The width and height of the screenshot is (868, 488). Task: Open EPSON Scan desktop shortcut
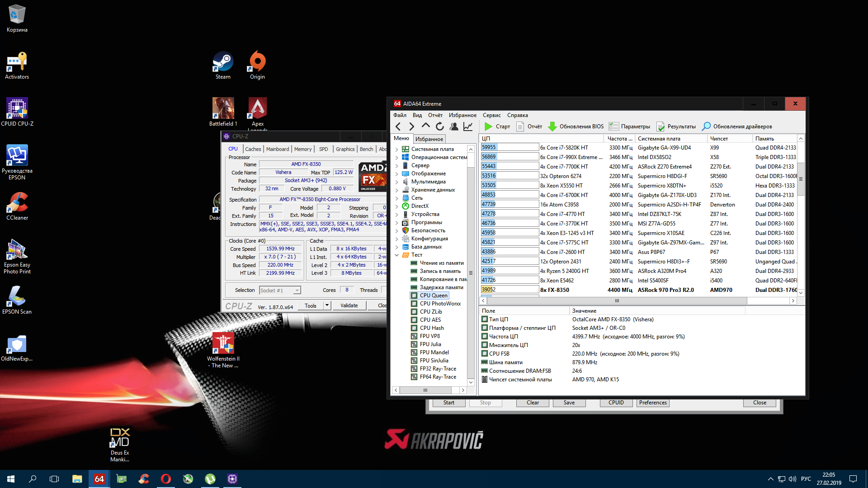[x=17, y=300]
